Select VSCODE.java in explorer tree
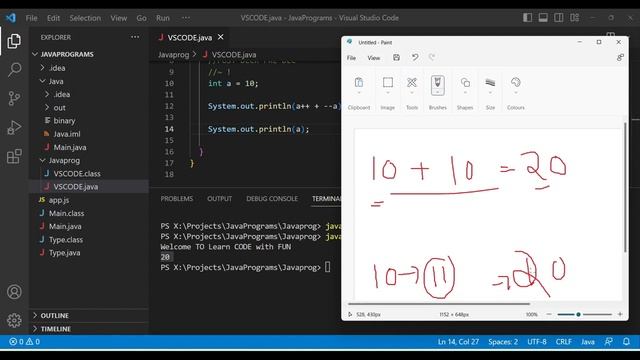The width and height of the screenshot is (640, 360). 76,187
